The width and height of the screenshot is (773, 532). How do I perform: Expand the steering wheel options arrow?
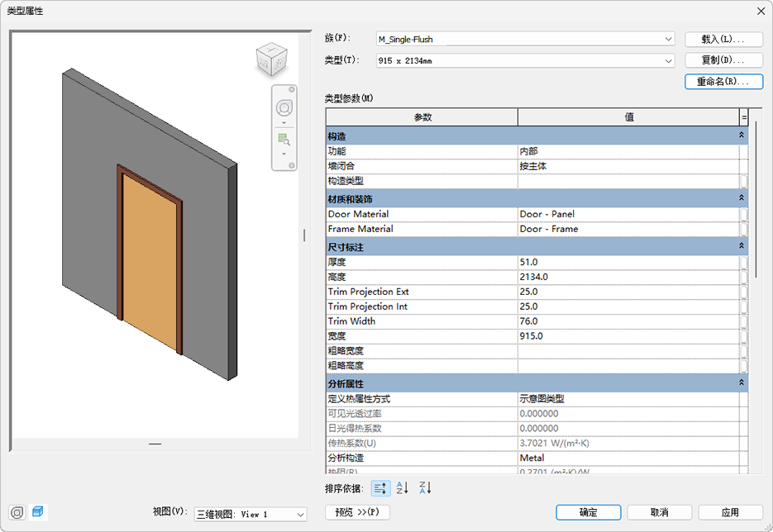(284, 123)
